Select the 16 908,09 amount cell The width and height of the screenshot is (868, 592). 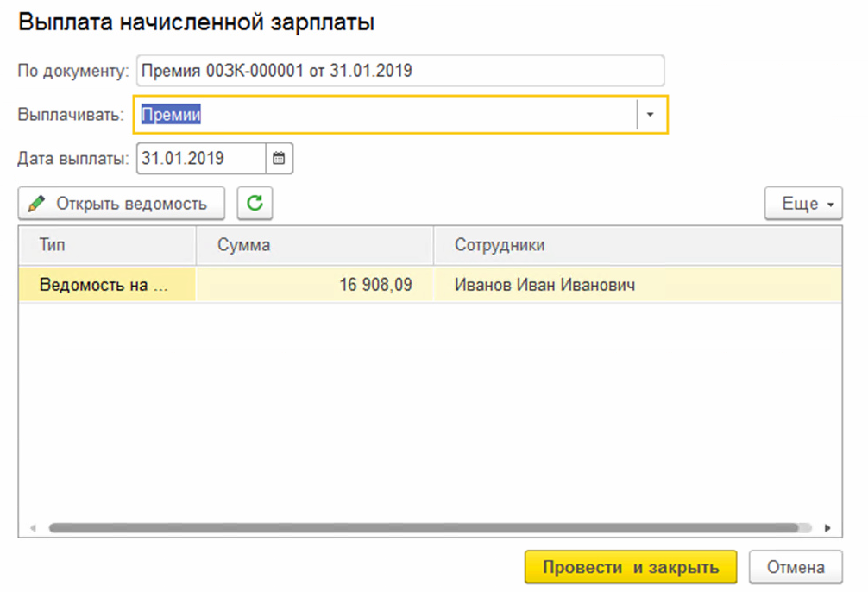pos(314,284)
